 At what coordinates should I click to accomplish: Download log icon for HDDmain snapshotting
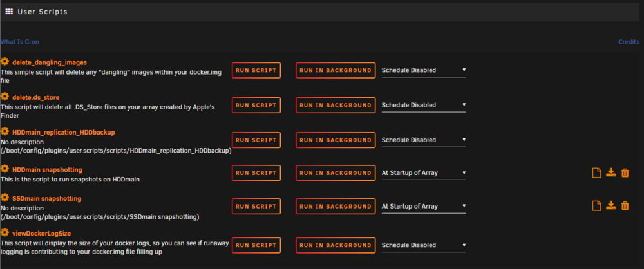[611, 172]
